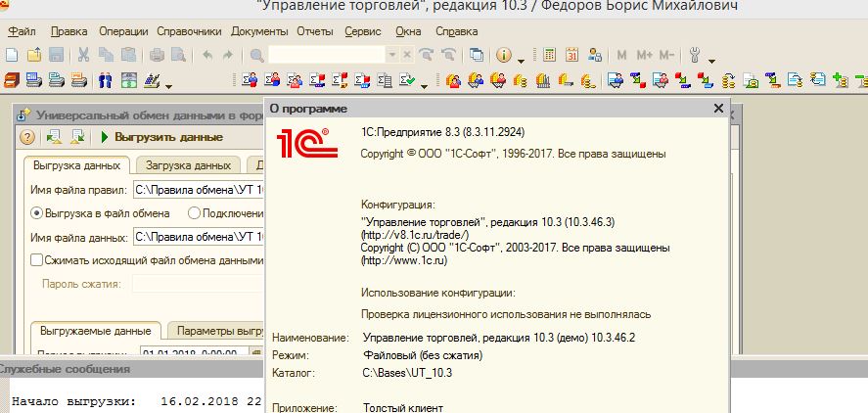This screenshot has width=868, height=413.
Task: Close the 'О программе' dialog
Action: 718,109
